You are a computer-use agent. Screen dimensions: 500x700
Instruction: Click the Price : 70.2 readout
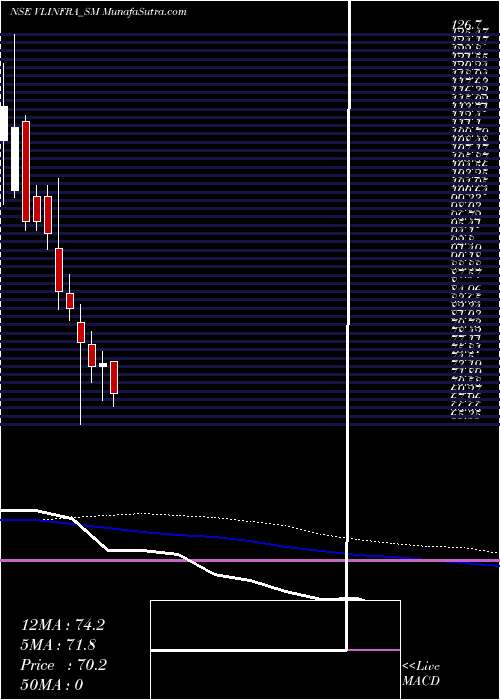click(63, 665)
